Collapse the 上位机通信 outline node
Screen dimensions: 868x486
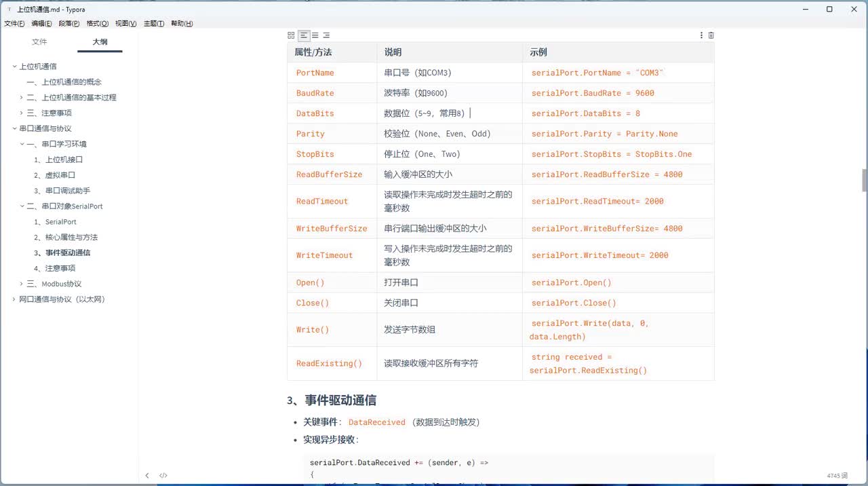click(14, 67)
